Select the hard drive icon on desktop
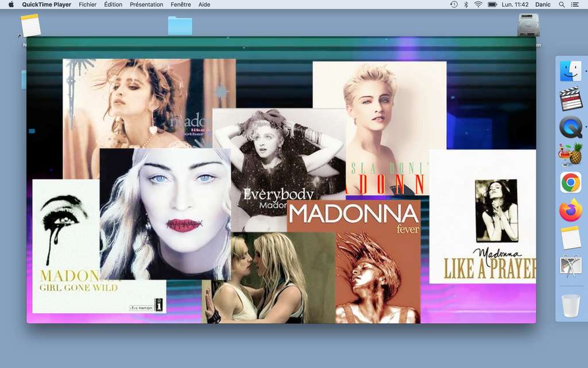588x368 pixels. coord(529,25)
